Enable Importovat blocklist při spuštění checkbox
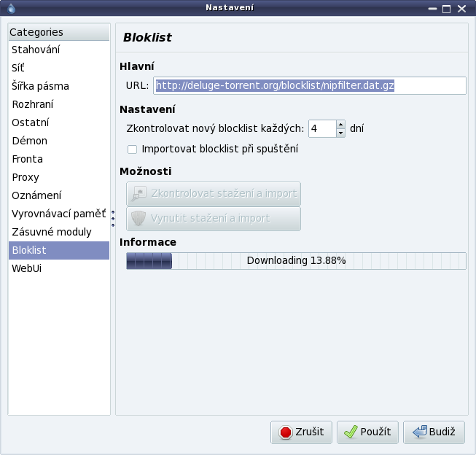The height and width of the screenshot is (455, 476). click(132, 149)
